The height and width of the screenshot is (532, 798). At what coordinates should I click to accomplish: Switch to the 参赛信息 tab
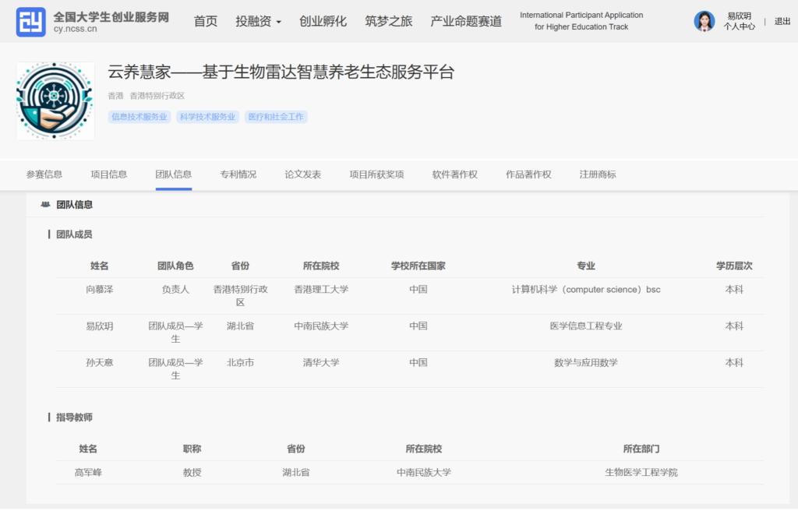pos(44,174)
